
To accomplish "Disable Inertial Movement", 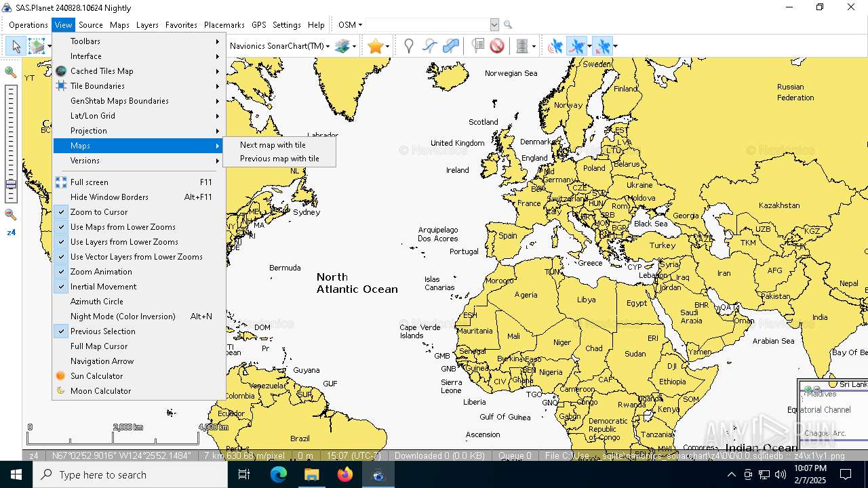I will coord(139,287).
